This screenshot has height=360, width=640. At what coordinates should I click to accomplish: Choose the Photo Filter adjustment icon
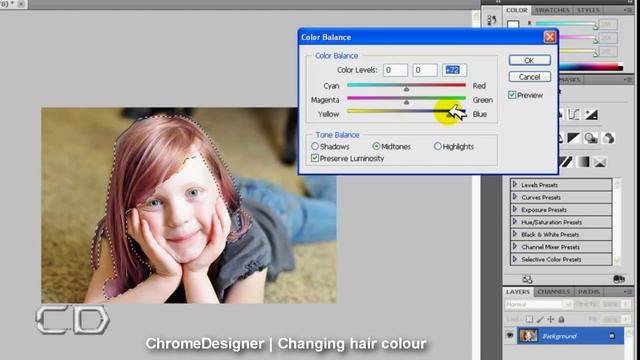coord(591,138)
